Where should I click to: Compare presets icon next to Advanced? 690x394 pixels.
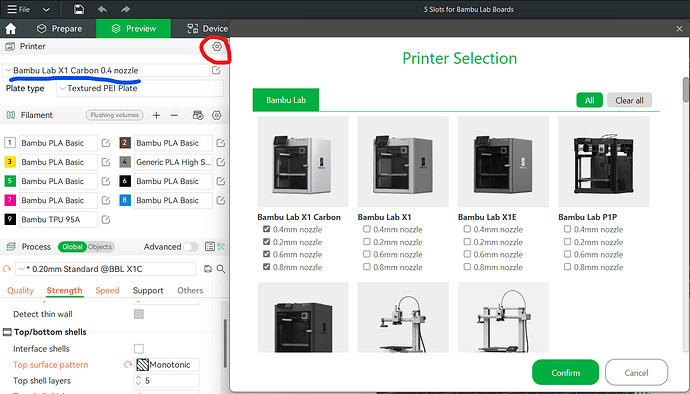click(221, 247)
